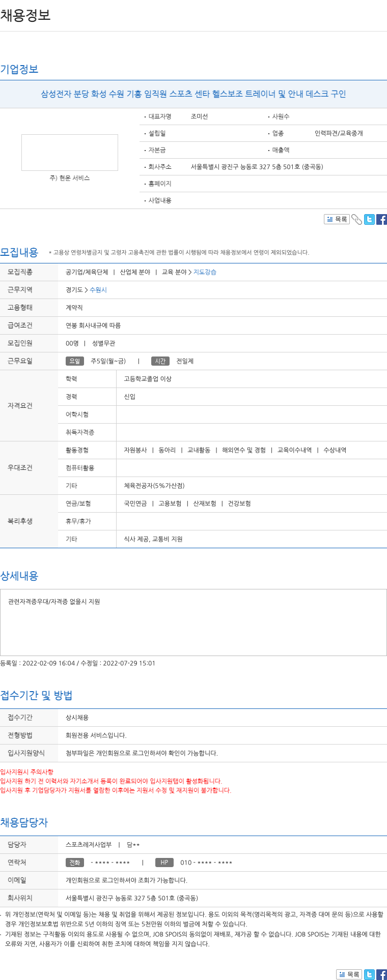Click the top 목록 list button

pos(337,219)
